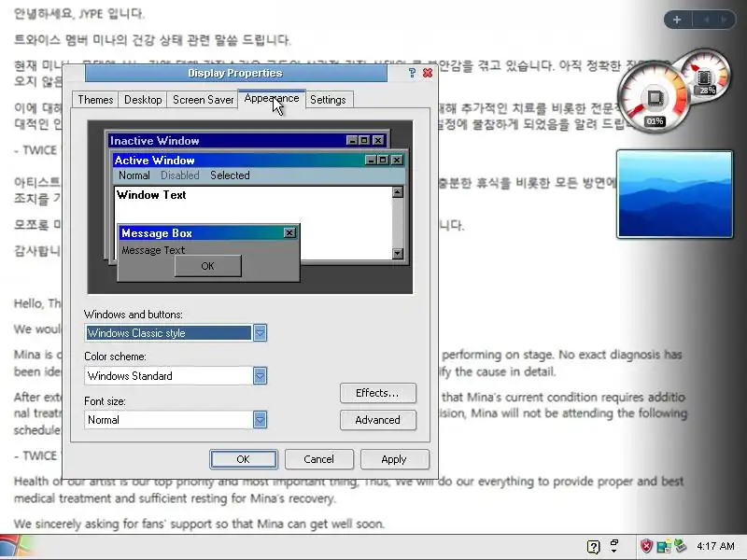This screenshot has width=747, height=560.
Task: Click the help question-mark tray icon
Action: (x=593, y=547)
